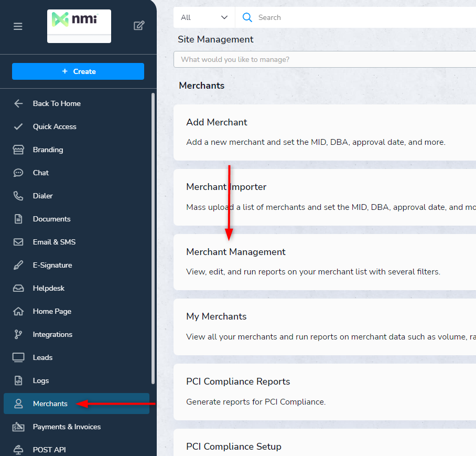The image size is (476, 456).
Task: Open the Branding storefront icon
Action: (x=18, y=150)
